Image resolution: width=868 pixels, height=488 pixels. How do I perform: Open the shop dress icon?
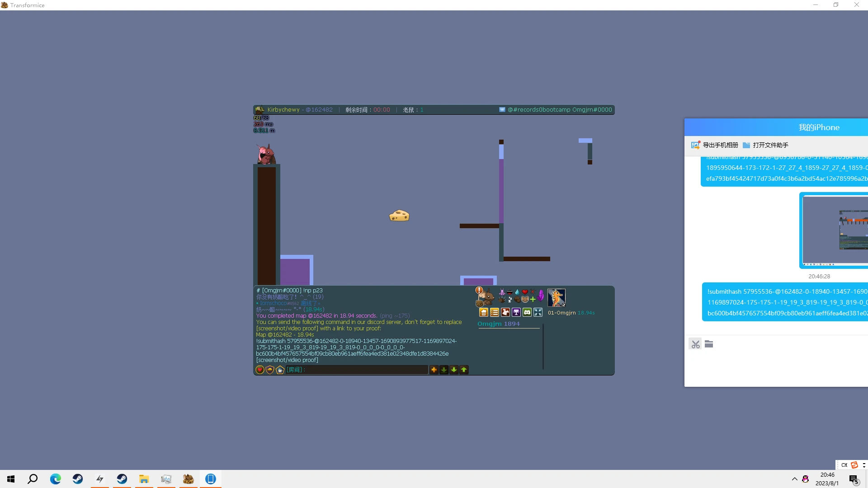point(505,312)
